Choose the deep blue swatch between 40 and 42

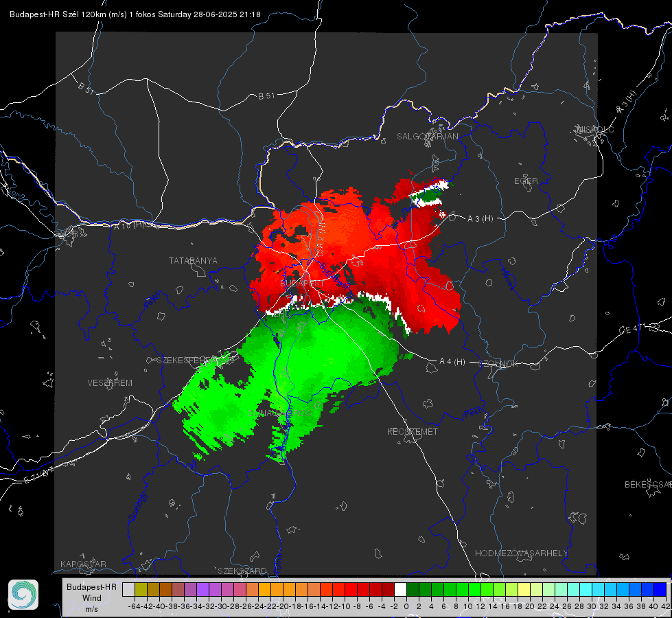coord(660,589)
